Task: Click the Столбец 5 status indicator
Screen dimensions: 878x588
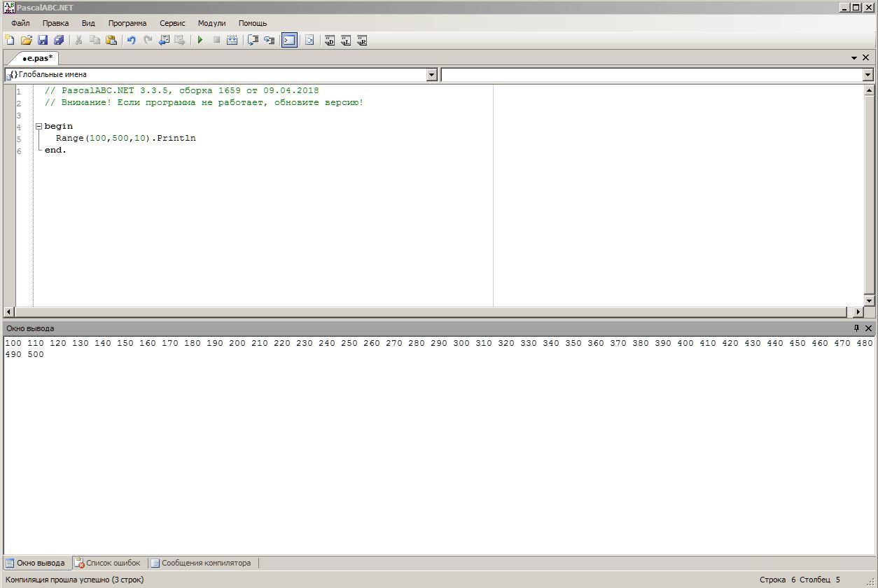Action: click(820, 580)
